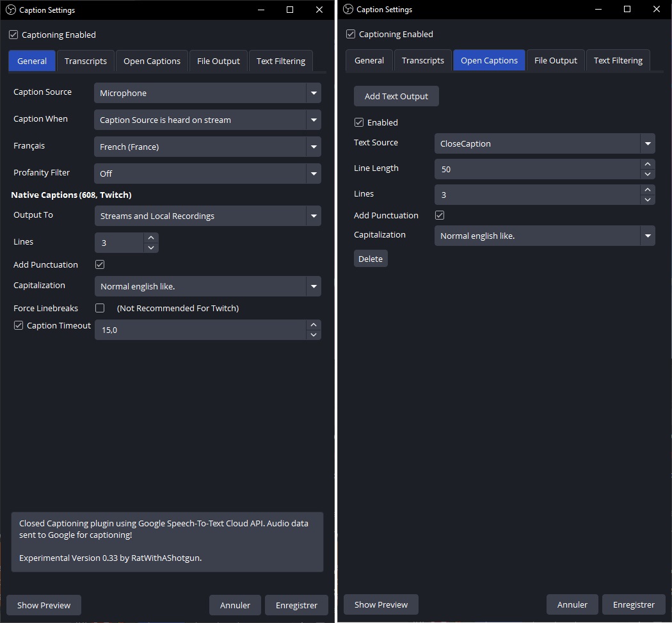Screen dimensions: 672x623
Task: Switch to the Transcripts tab
Action: tap(85, 61)
